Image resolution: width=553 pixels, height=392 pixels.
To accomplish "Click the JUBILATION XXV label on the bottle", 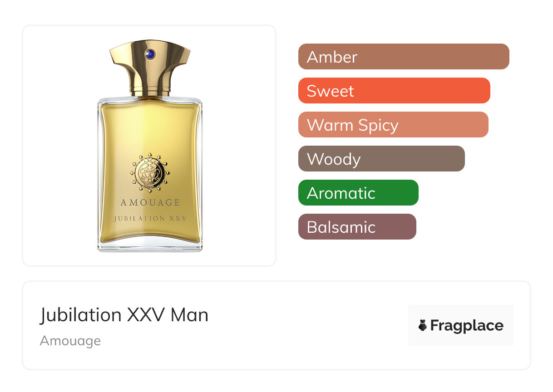I will tap(150, 218).
